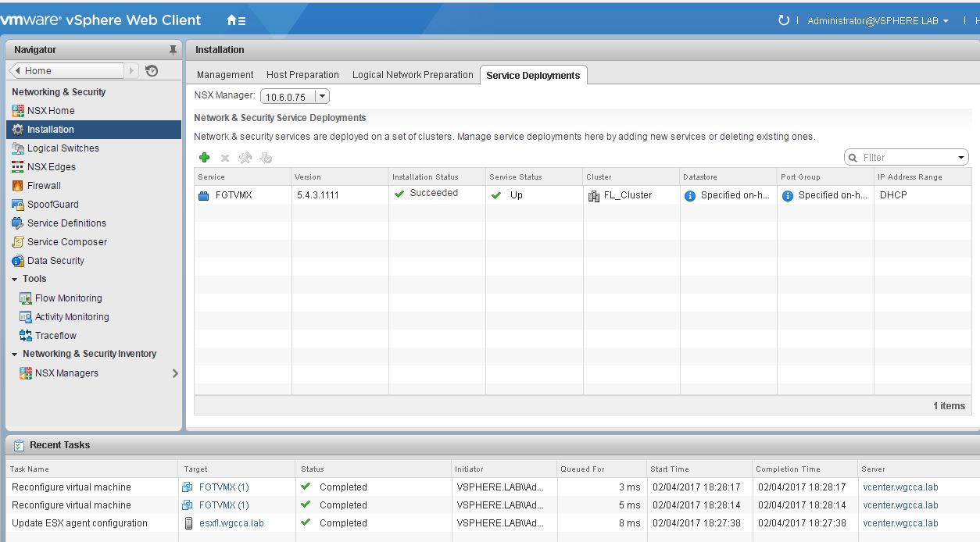The width and height of the screenshot is (980, 542).
Task: Collapse the Tools section in the Navigator
Action: click(15, 280)
